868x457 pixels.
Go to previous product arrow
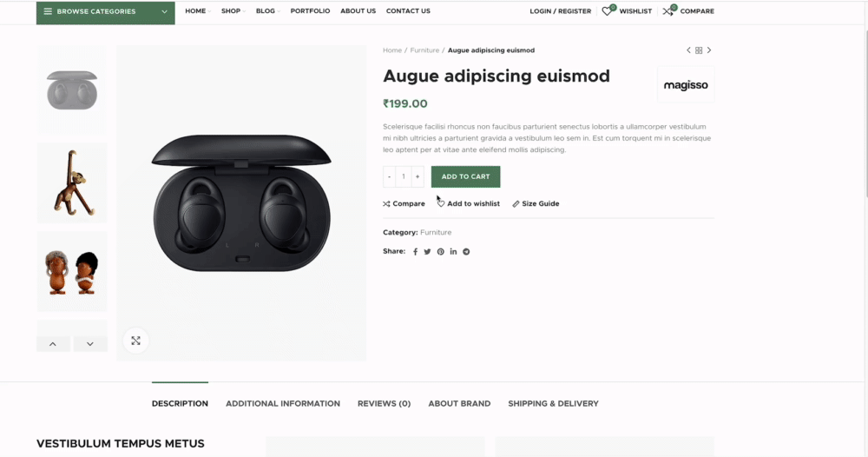688,50
